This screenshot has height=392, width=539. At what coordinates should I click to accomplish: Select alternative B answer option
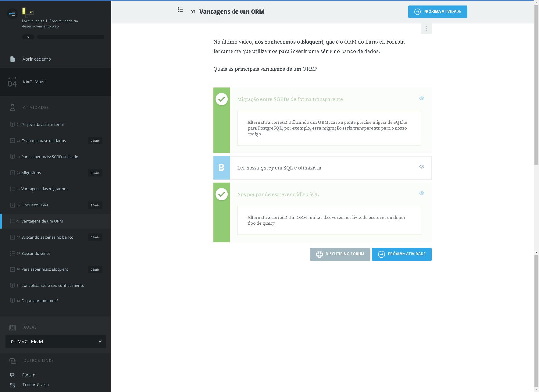(x=222, y=168)
